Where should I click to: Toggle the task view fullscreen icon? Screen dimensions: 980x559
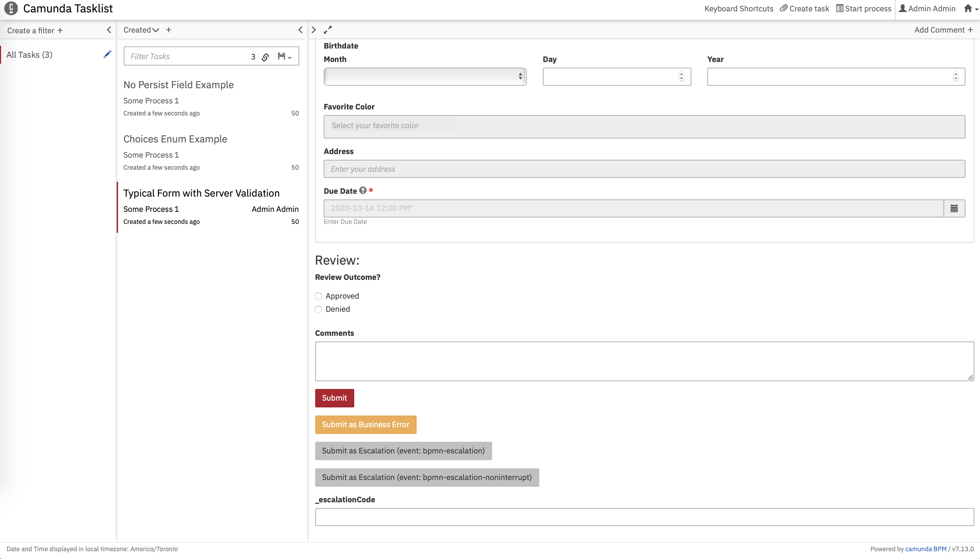(x=328, y=30)
